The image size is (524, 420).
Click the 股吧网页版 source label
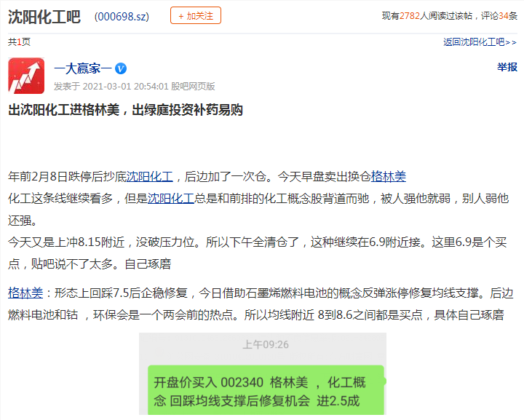click(193, 86)
